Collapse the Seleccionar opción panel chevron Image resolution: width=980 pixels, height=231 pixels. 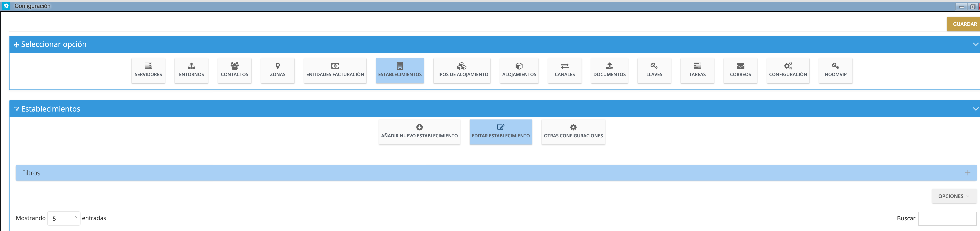pyautogui.click(x=975, y=44)
